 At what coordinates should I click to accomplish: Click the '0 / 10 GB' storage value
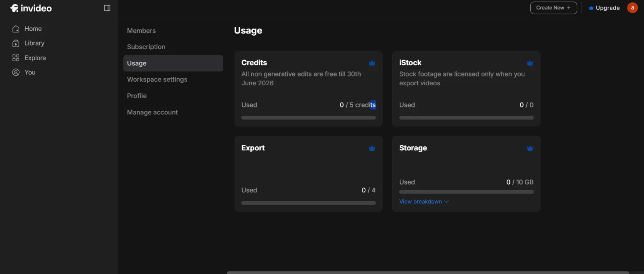[x=520, y=182]
